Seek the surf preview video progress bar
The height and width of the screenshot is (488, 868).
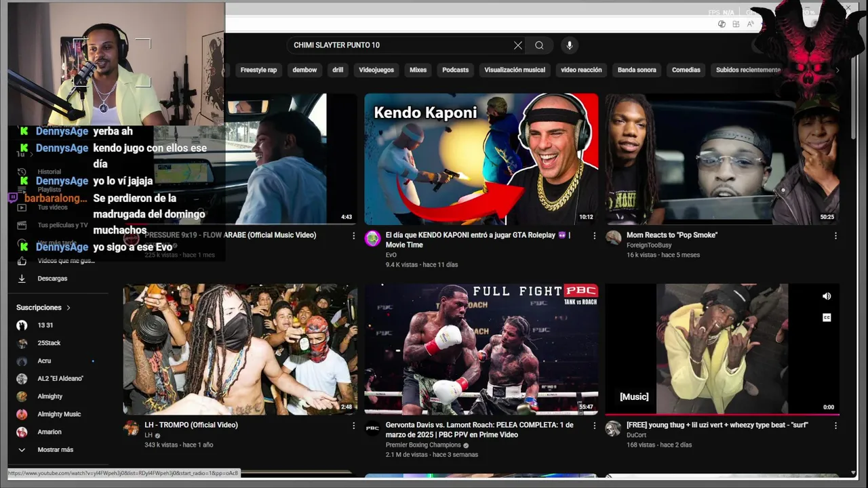click(x=722, y=413)
